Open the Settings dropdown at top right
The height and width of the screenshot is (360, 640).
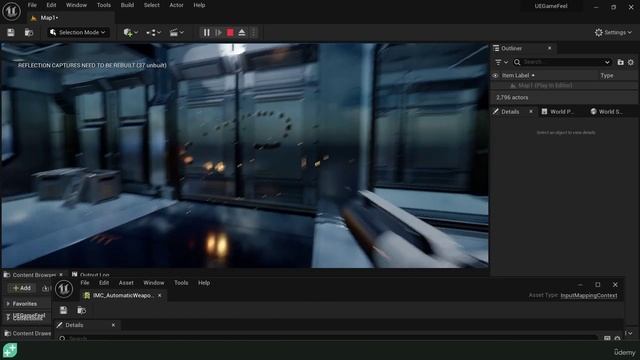tap(613, 32)
